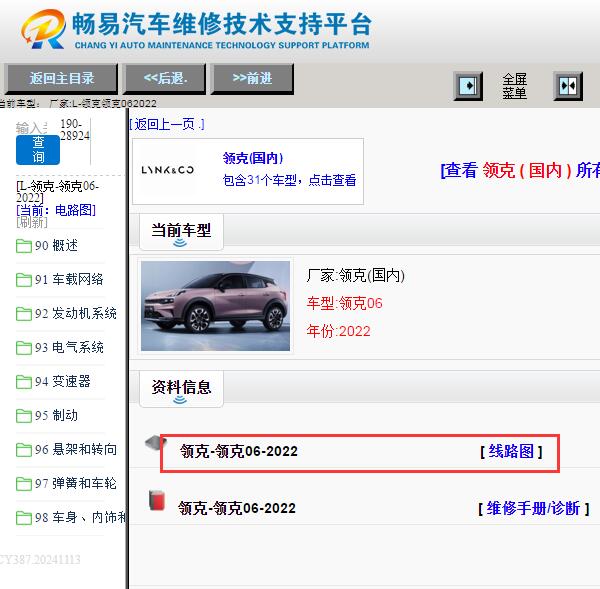Select 96 悬架和转向 in the tree

coord(76,449)
